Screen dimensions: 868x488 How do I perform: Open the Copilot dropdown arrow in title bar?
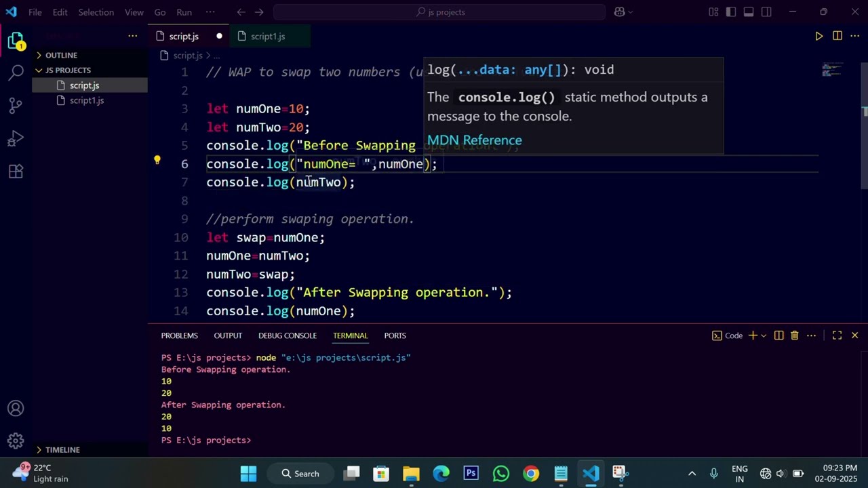tap(631, 12)
